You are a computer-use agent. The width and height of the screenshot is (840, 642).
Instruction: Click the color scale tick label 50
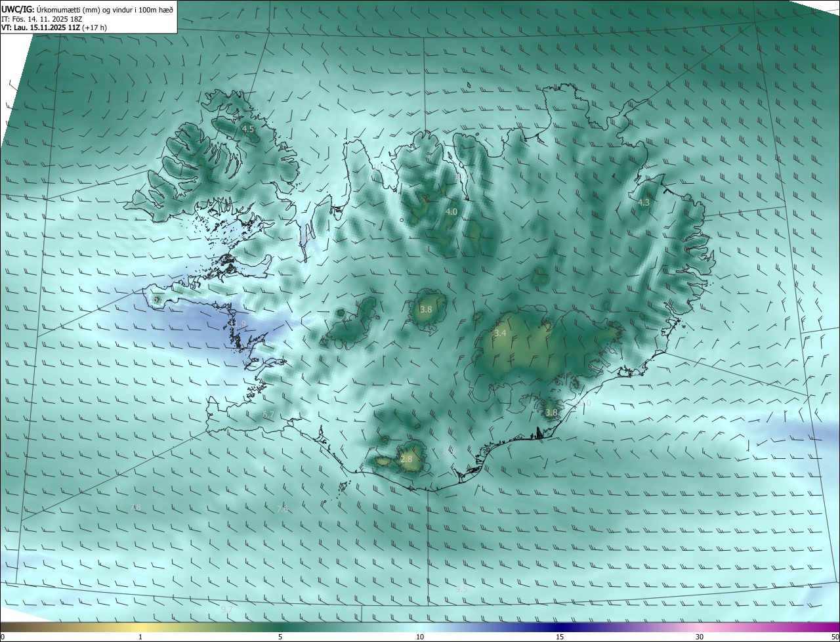click(x=835, y=637)
